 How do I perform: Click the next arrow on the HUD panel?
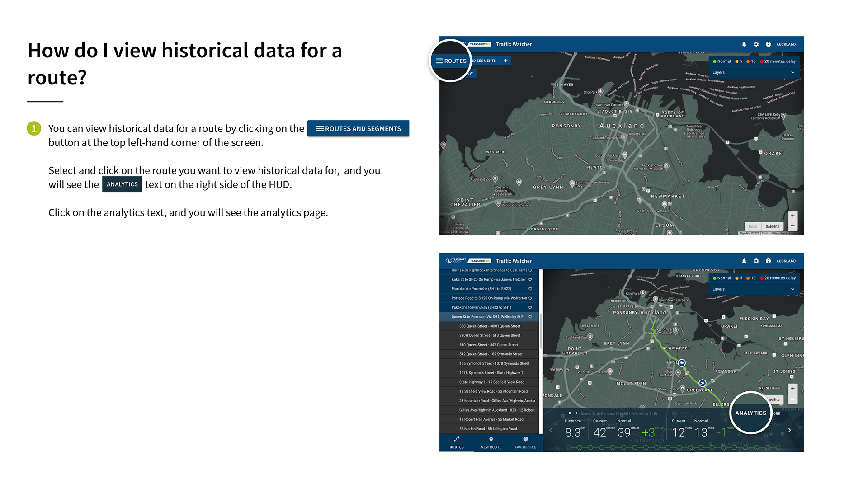[790, 430]
